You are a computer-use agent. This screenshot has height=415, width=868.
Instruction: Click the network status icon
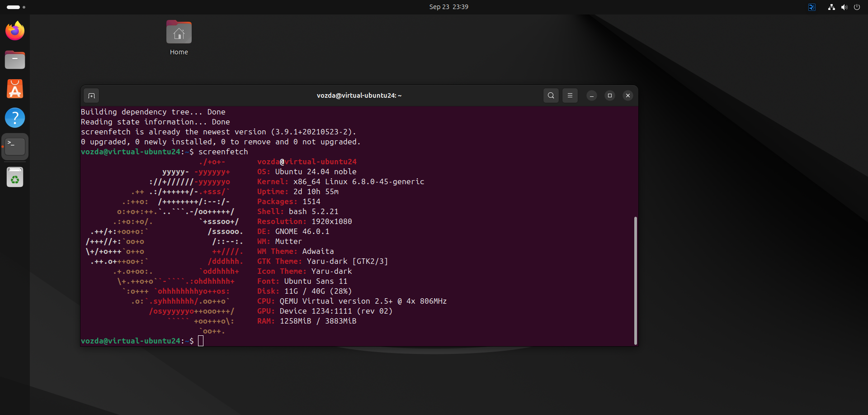pyautogui.click(x=831, y=7)
